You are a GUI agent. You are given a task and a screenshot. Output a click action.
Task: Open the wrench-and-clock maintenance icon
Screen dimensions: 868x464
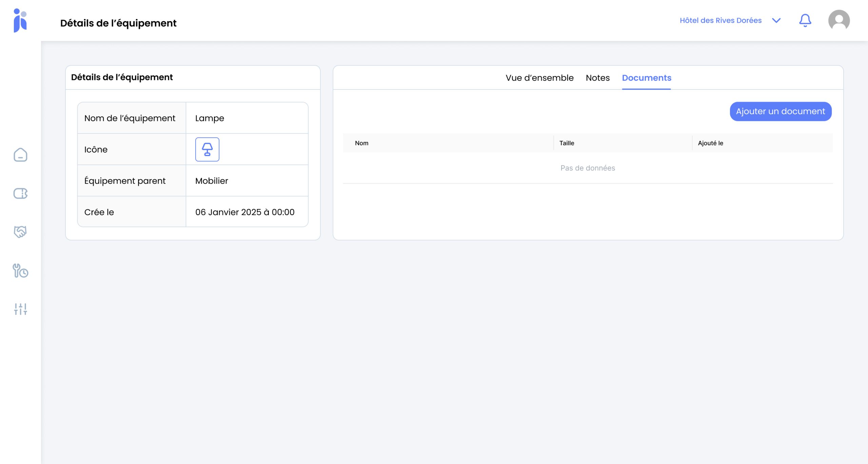tap(20, 271)
